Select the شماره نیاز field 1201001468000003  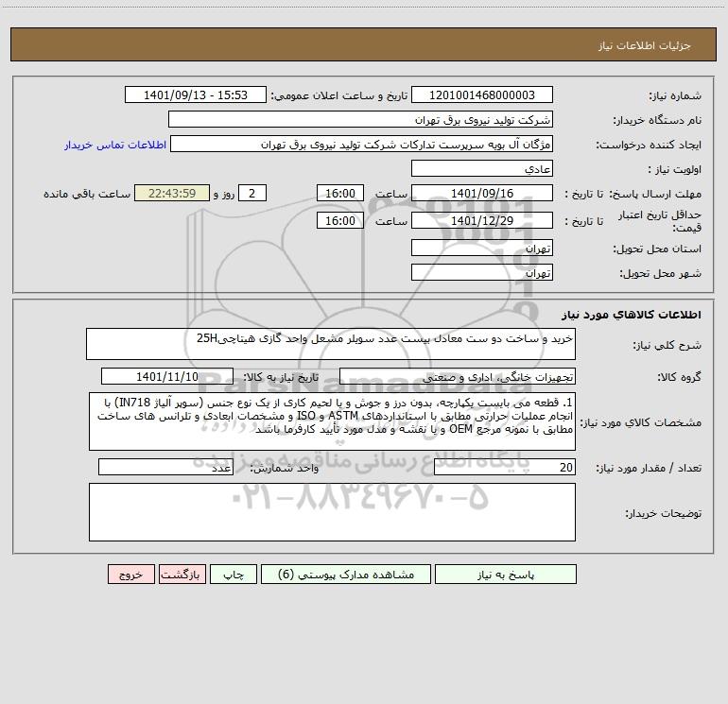(x=482, y=94)
